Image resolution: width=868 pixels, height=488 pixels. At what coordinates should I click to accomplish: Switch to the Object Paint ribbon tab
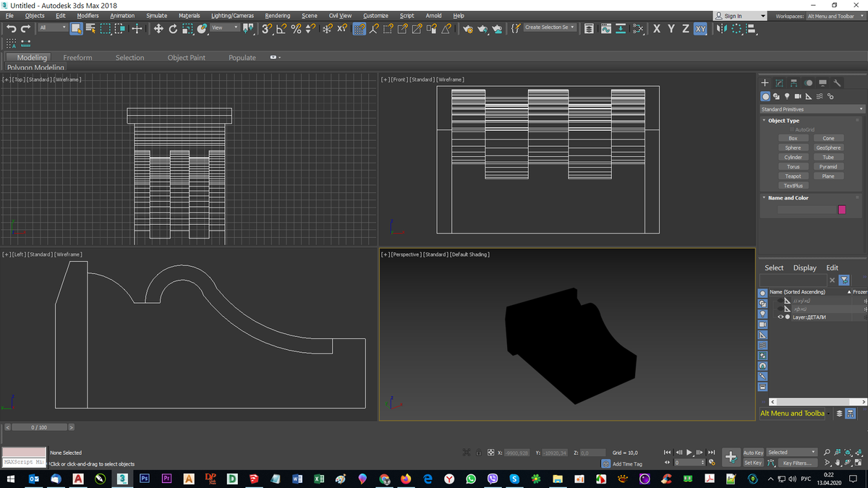pyautogui.click(x=187, y=58)
